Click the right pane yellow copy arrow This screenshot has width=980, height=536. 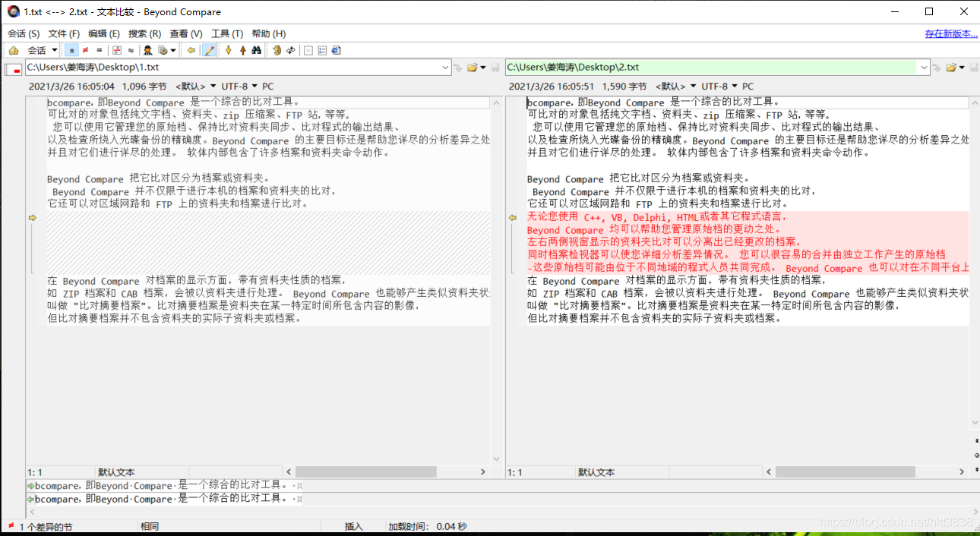click(513, 217)
